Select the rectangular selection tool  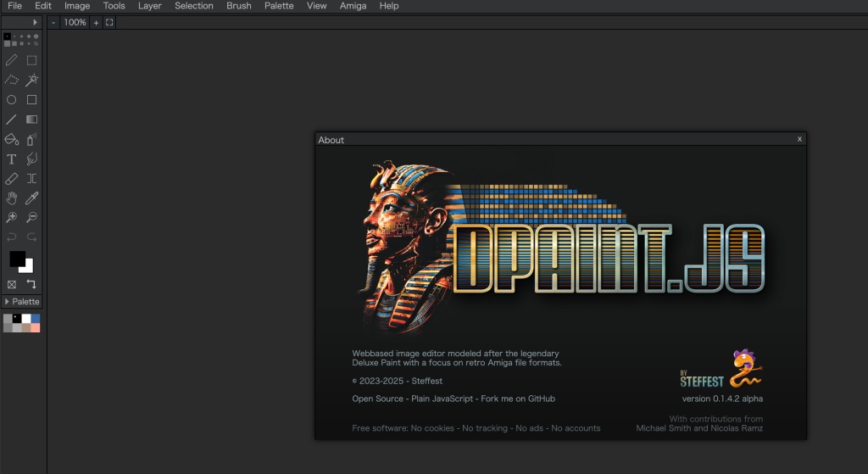(x=31, y=60)
